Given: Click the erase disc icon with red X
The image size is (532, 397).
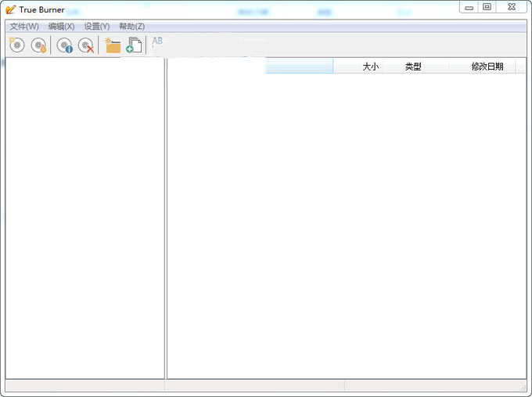Looking at the screenshot, I should 85,45.
